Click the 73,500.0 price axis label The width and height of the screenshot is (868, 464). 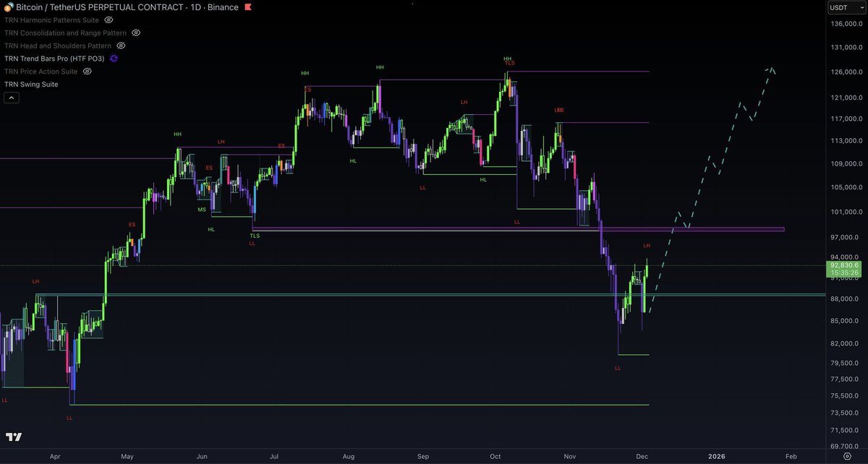[x=846, y=413]
